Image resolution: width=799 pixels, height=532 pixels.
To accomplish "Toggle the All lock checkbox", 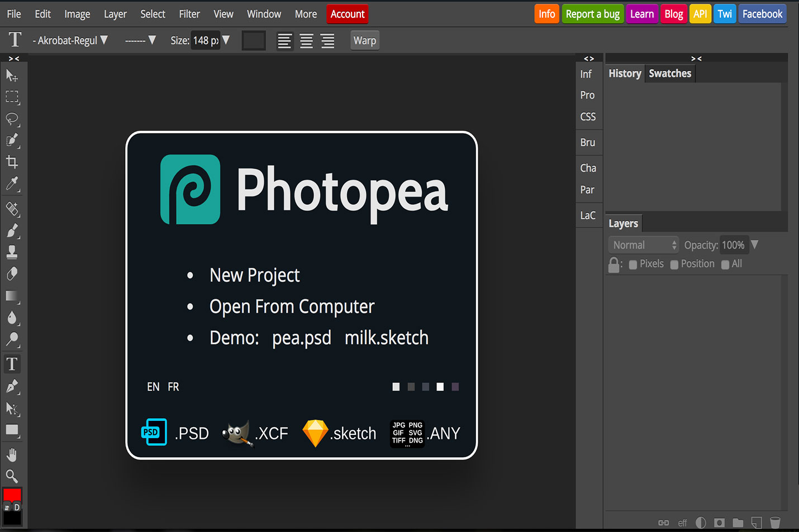I will (725, 265).
